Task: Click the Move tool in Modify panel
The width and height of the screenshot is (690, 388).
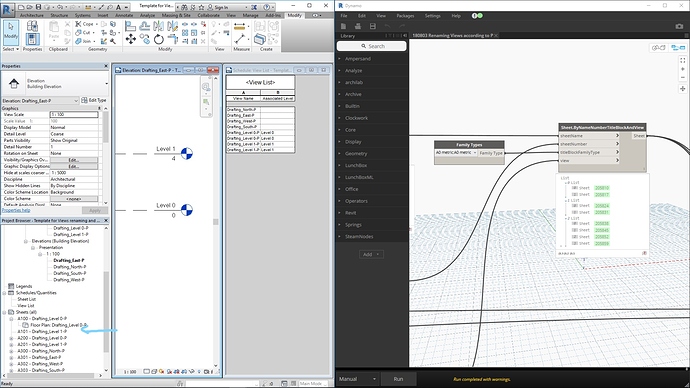Action: (x=131, y=39)
